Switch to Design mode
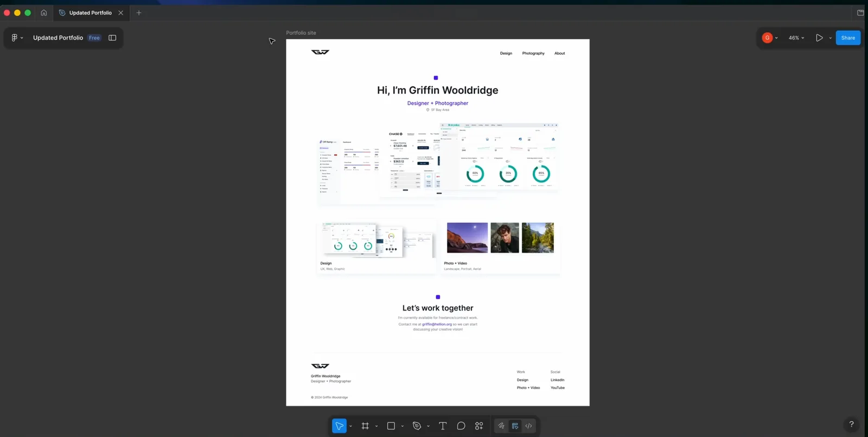Screen dimensions: 868x437 (515, 426)
